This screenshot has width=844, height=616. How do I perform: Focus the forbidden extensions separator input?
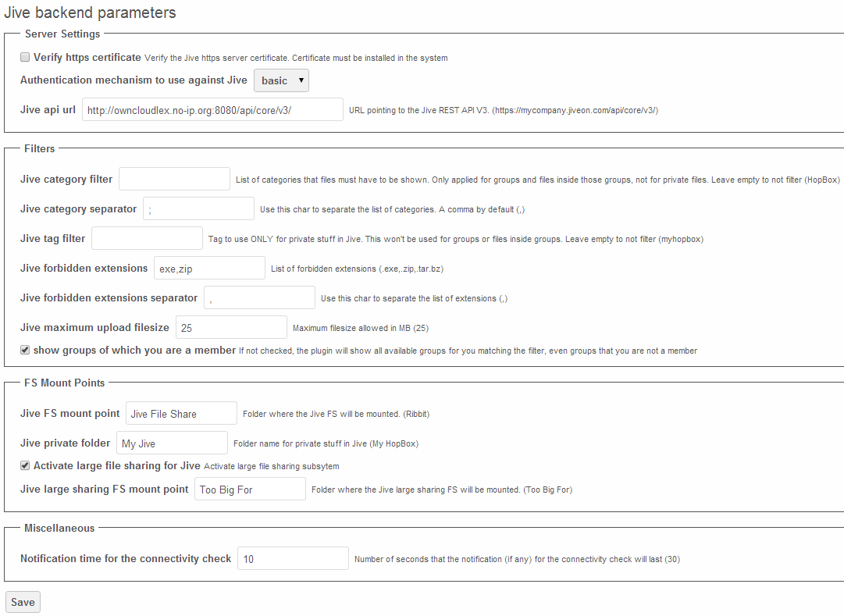tap(258, 297)
